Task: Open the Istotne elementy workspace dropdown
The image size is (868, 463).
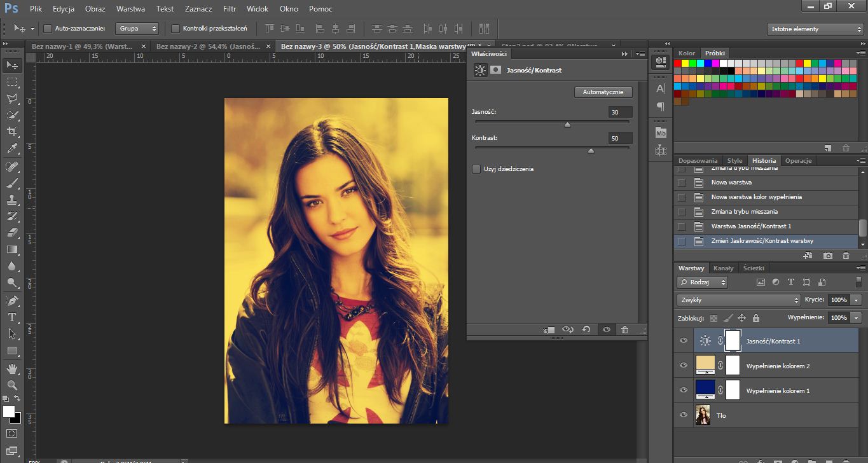Action: click(815, 29)
